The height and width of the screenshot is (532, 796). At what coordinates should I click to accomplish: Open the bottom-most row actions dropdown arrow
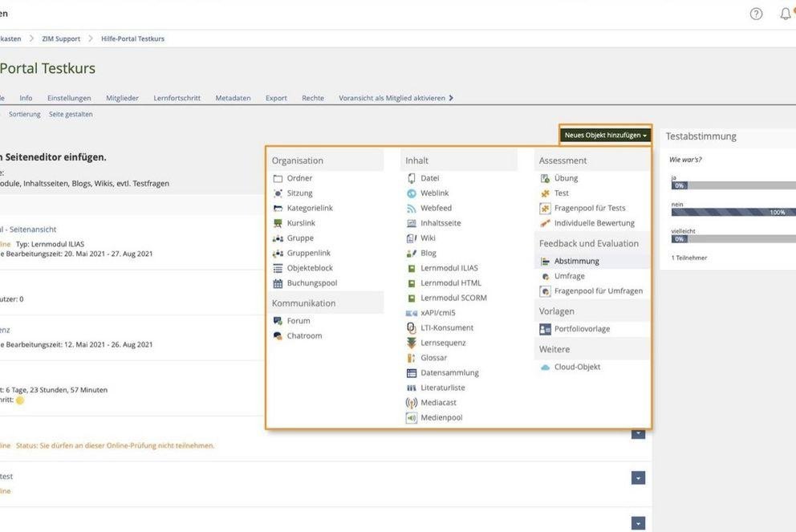[x=638, y=523]
